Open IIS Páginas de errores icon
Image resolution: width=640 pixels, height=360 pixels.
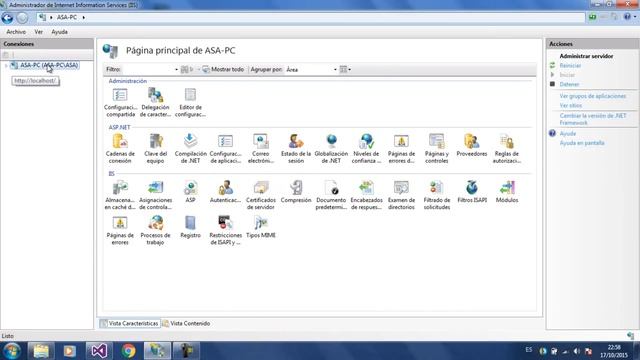click(x=120, y=230)
